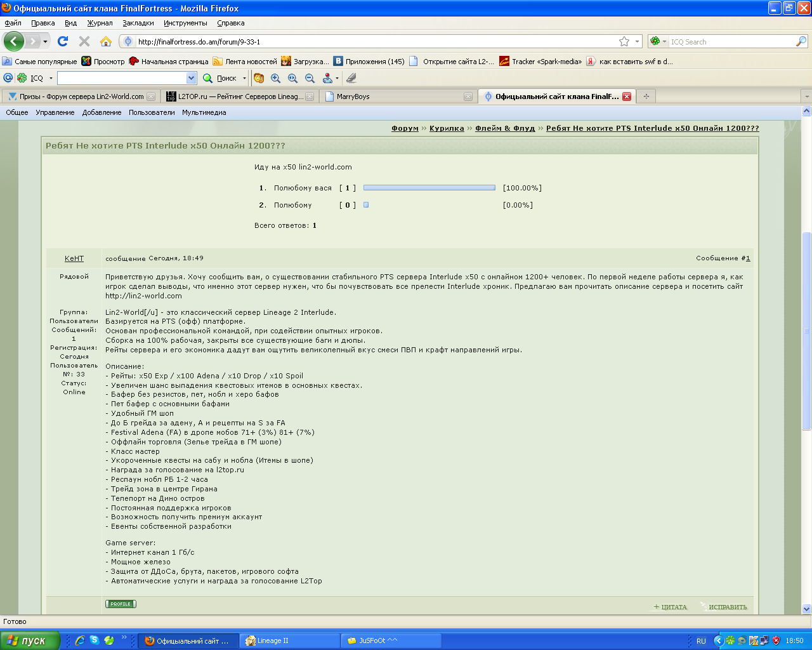Open the Tracker «Spark-media» bookmark
This screenshot has height=650, width=812.
point(540,62)
